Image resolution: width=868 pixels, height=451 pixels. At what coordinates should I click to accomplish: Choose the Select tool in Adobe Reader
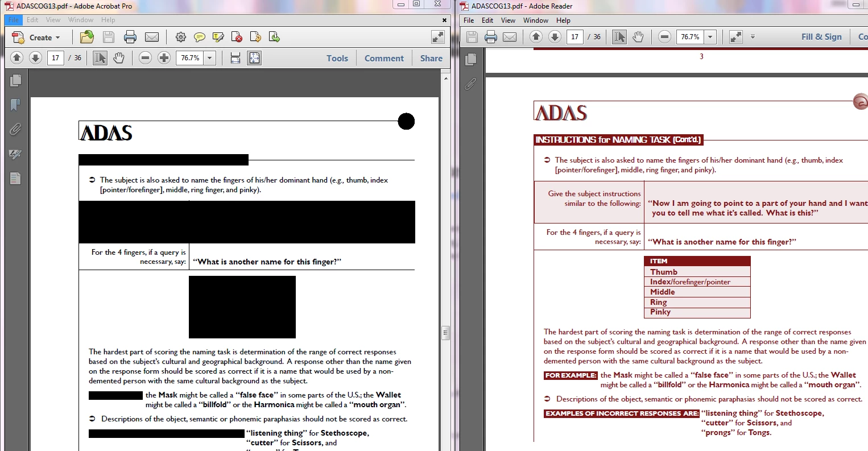click(619, 37)
